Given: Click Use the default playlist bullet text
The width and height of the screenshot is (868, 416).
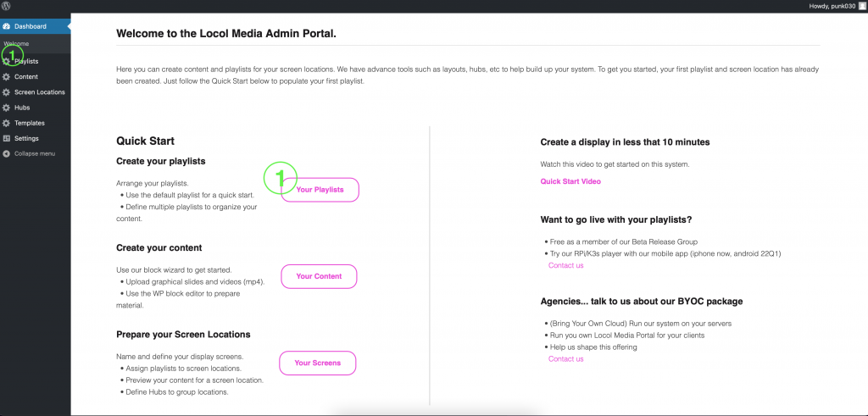Looking at the screenshot, I should click(x=190, y=195).
